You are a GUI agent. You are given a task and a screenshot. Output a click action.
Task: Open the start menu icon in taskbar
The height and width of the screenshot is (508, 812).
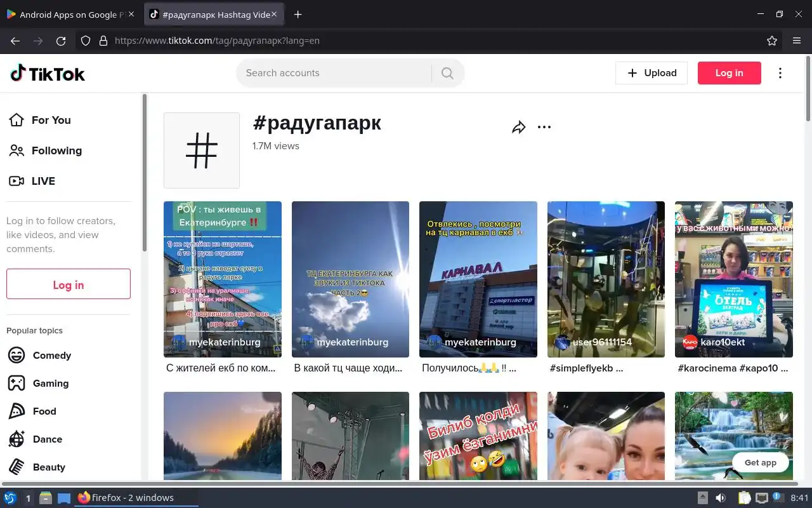(10, 498)
